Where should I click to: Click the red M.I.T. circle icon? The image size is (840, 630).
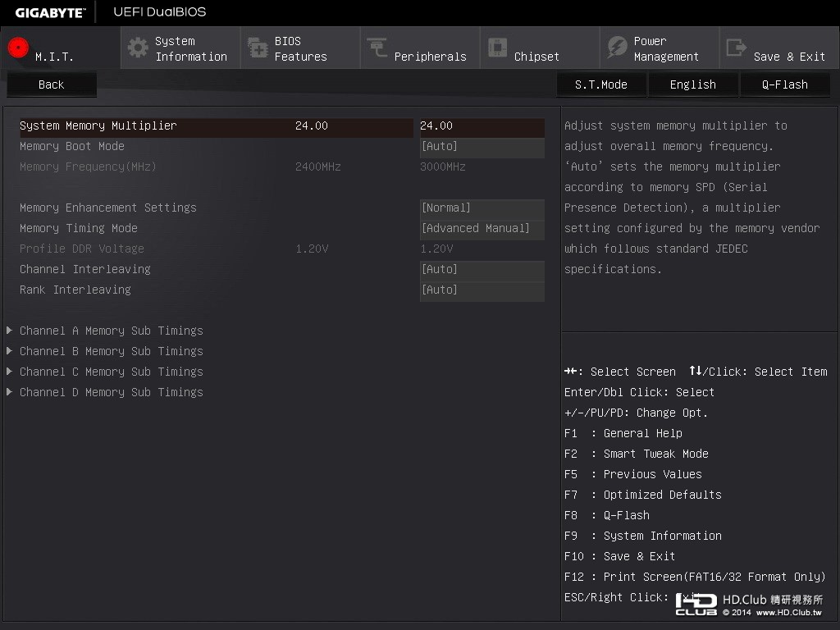pyautogui.click(x=18, y=48)
